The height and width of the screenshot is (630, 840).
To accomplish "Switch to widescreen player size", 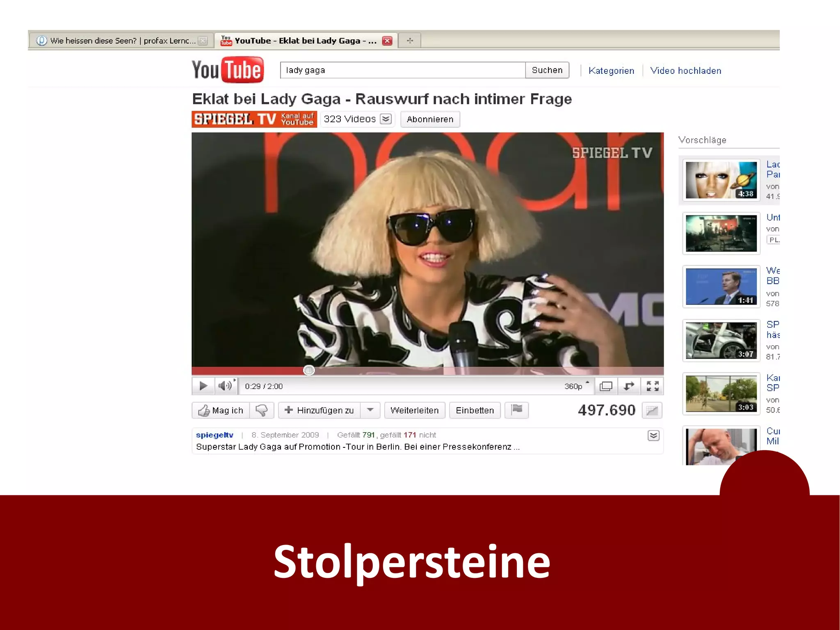I will 606,386.
